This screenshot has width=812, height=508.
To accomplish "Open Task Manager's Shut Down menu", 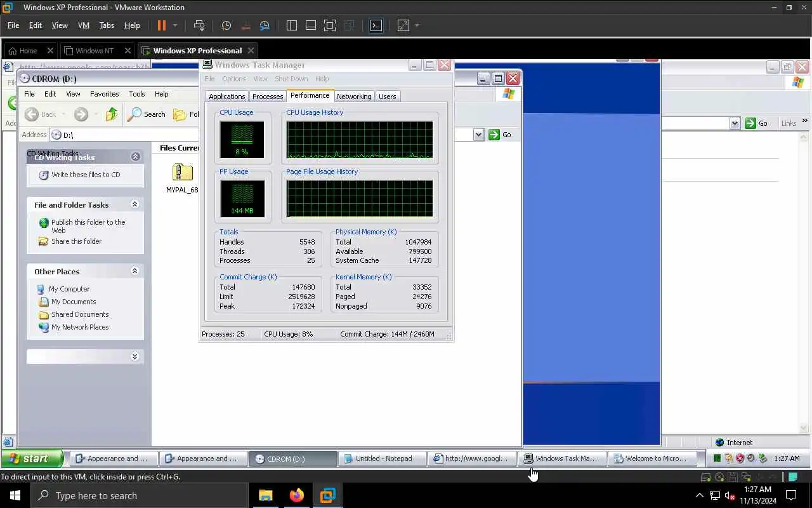I will [x=291, y=79].
